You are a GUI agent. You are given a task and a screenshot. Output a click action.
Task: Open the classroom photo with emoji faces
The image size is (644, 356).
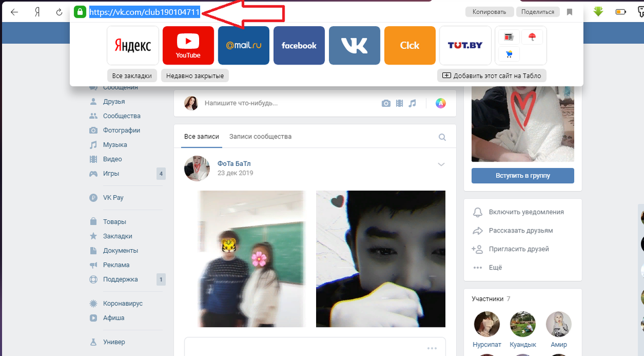(252, 259)
